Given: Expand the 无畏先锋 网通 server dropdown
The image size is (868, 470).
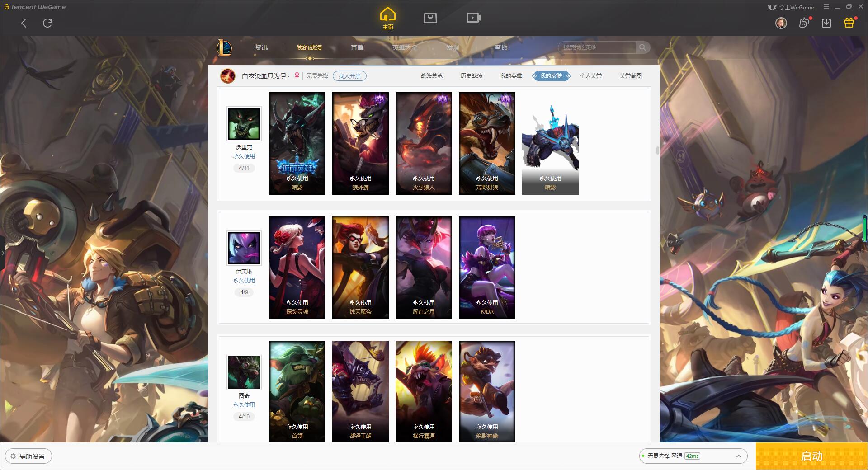Looking at the screenshot, I should [693, 456].
